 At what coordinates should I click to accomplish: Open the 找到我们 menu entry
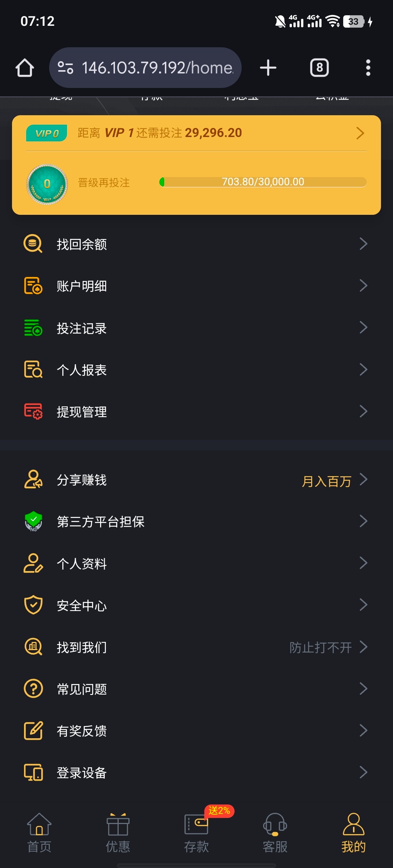point(82,647)
